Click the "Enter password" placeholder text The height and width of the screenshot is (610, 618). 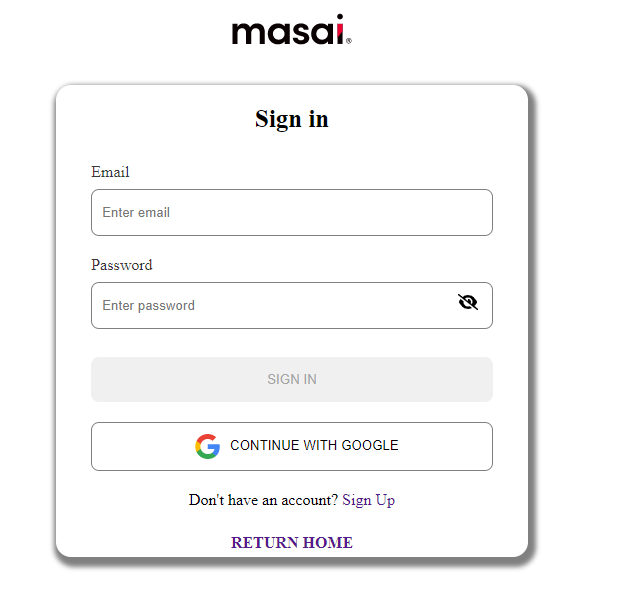point(149,306)
